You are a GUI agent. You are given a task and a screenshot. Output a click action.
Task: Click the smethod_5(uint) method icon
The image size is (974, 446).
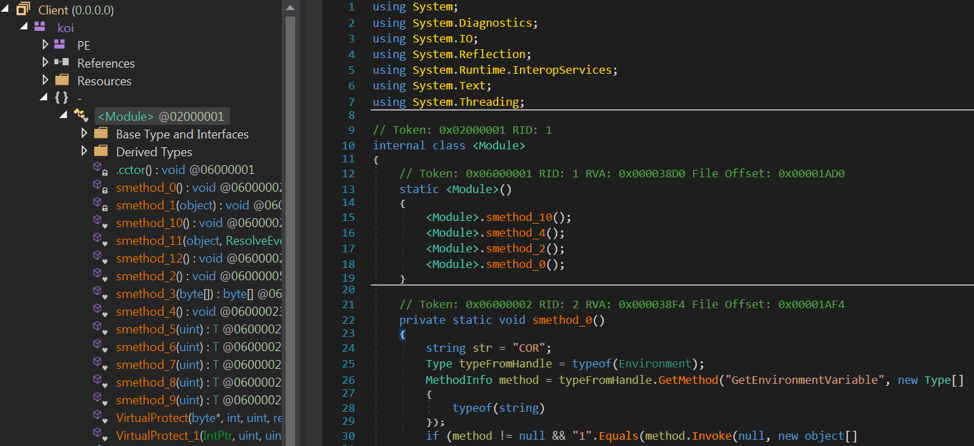point(100,329)
